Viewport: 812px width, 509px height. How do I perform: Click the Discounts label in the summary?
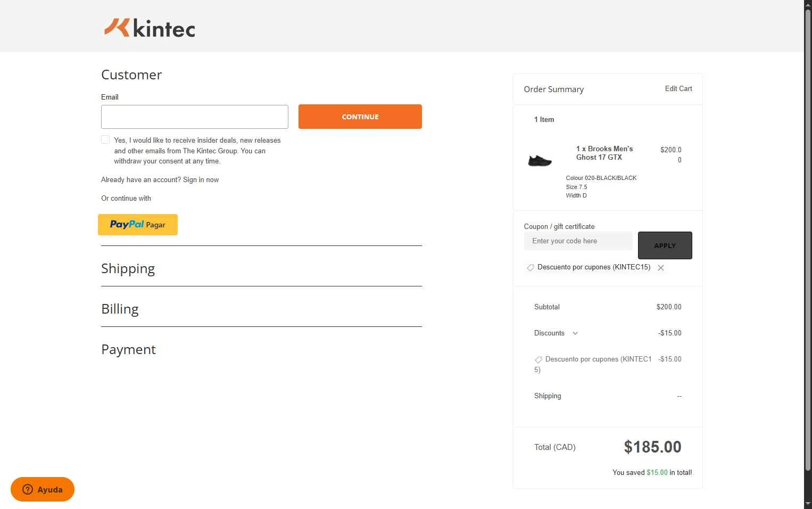(549, 333)
